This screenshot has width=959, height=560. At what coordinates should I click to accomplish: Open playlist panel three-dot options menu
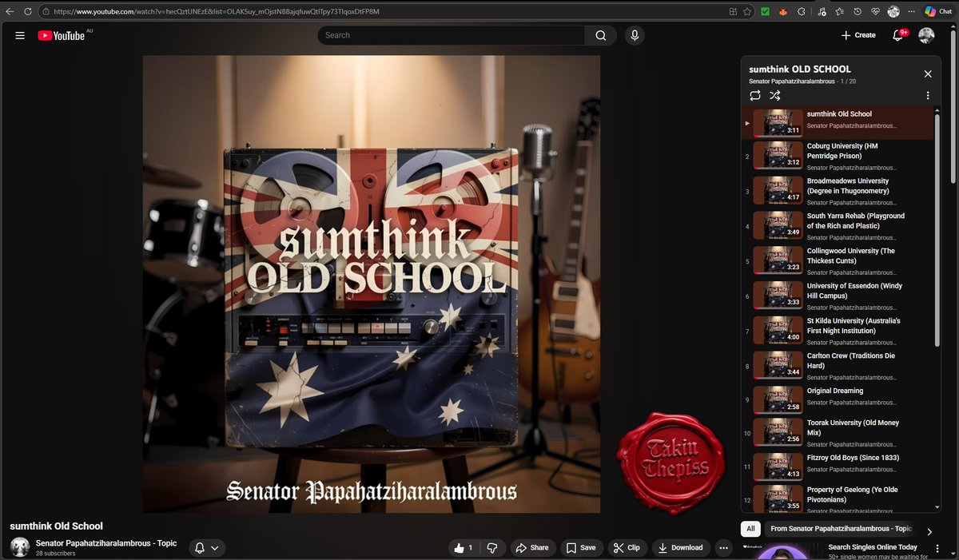(x=928, y=95)
